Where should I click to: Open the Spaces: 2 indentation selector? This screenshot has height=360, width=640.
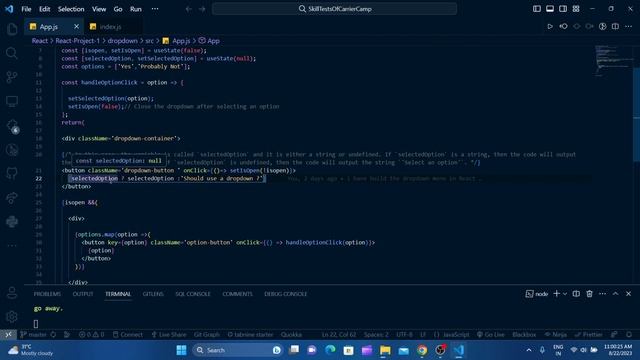(x=376, y=334)
